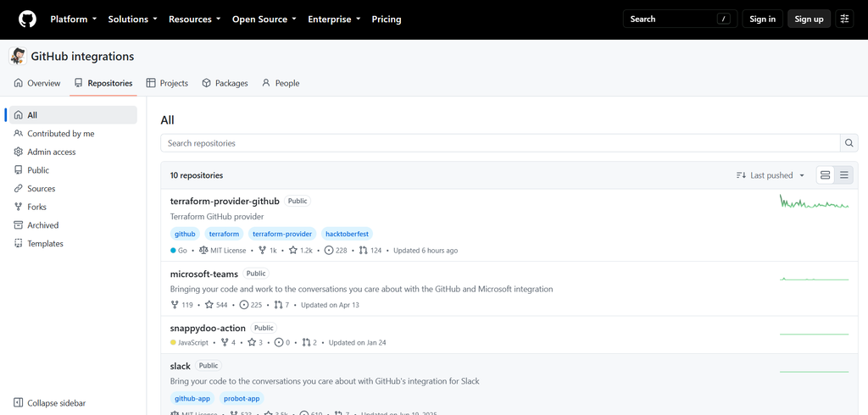The height and width of the screenshot is (415, 868).
Task: Open pull requests count 124 of terraform-provider-github
Action: point(370,251)
